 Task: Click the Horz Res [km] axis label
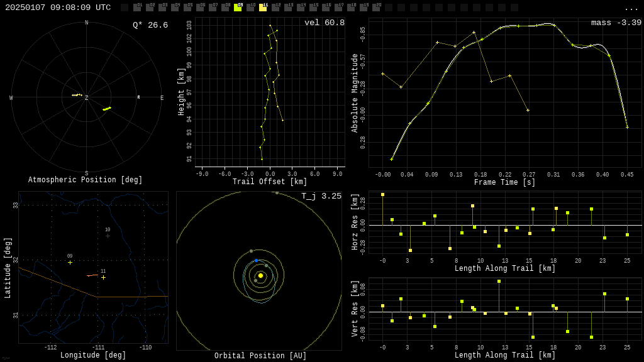[355, 222]
